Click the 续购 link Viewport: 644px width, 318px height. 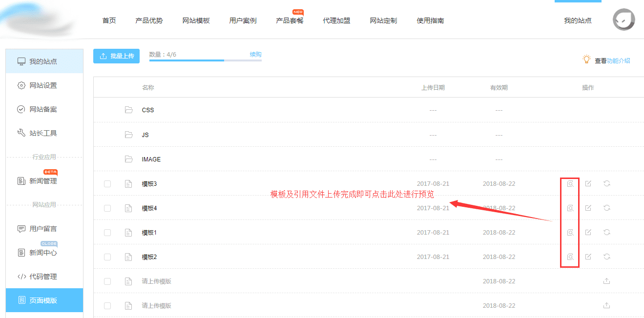click(x=256, y=54)
